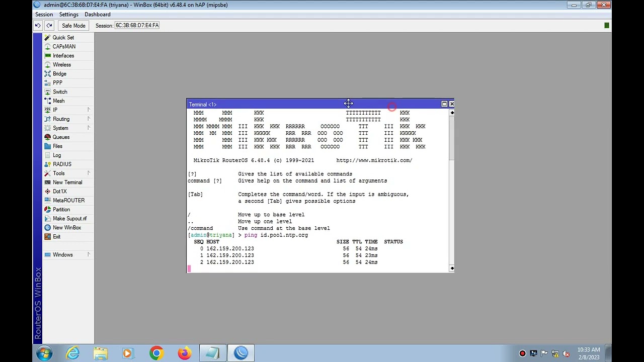Click the ping id.pool.ntp.org command text
This screenshot has height=362, width=644.
coord(276,235)
